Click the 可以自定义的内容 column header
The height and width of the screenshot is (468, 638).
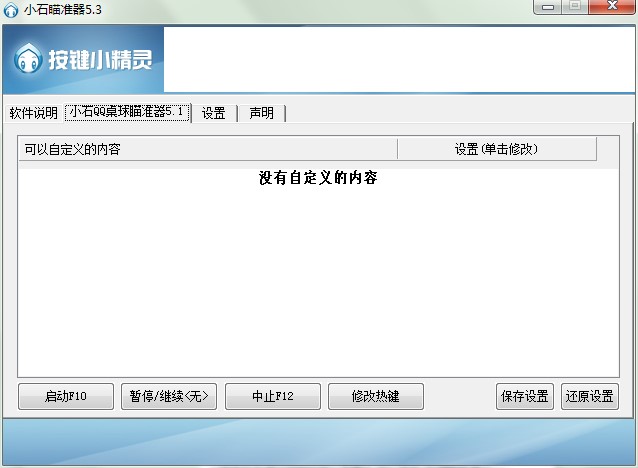pos(208,149)
